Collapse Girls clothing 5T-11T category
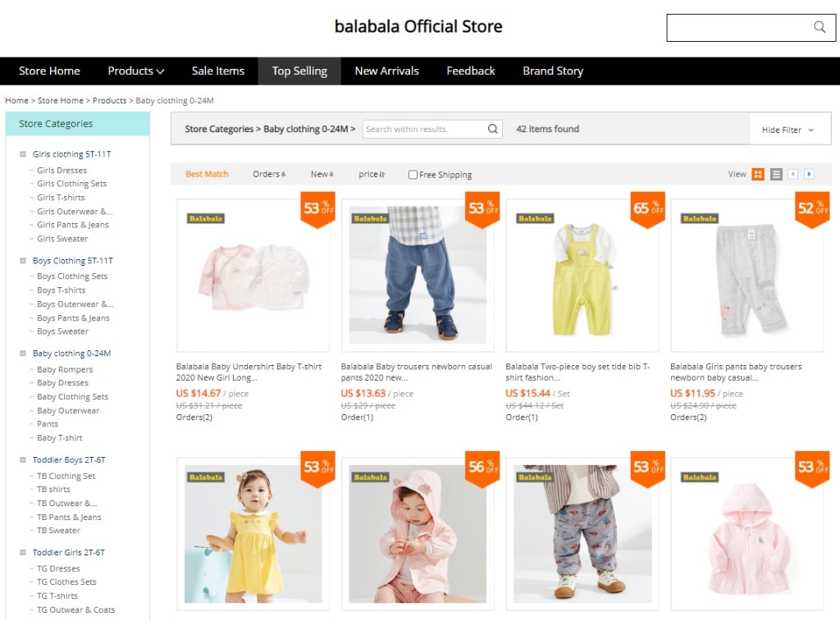This screenshot has width=840, height=630. tap(23, 154)
